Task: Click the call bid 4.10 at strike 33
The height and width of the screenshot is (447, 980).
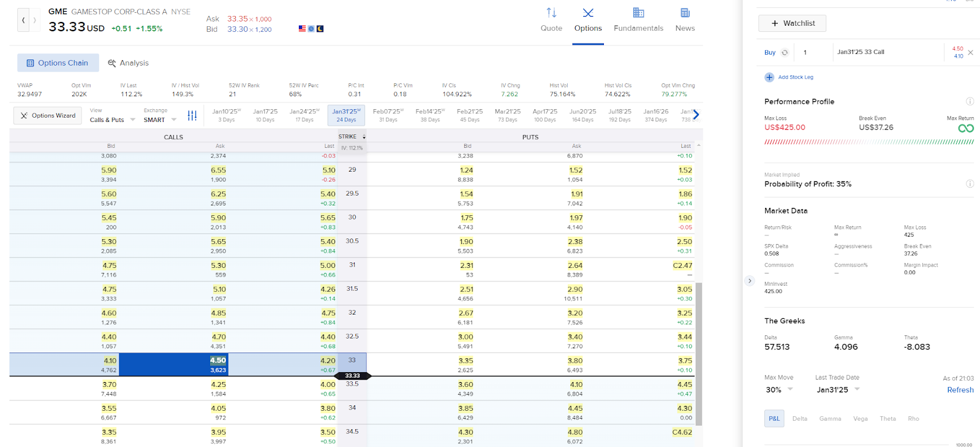Action: 110,361
